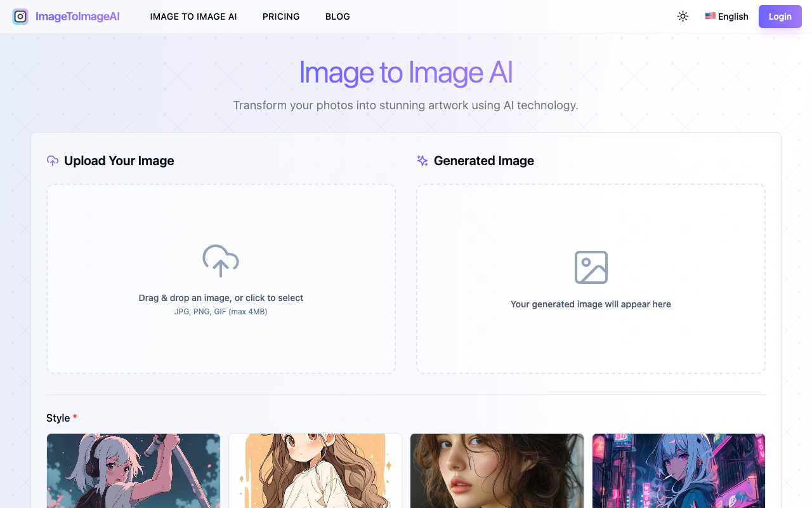Image resolution: width=812 pixels, height=508 pixels.
Task: Click the ImageToImageAI camera logo icon
Action: [x=20, y=17]
